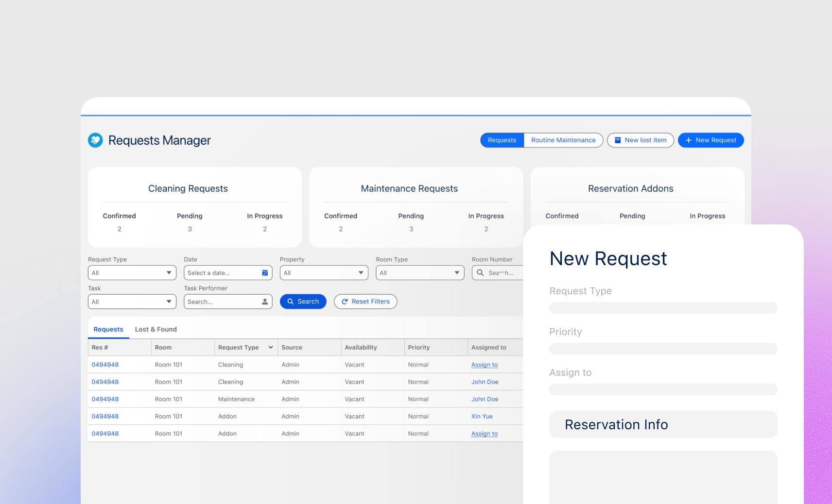Screen dimensions: 832x504
Task: Click the magnifier icon in Room Number field
Action: coord(480,273)
